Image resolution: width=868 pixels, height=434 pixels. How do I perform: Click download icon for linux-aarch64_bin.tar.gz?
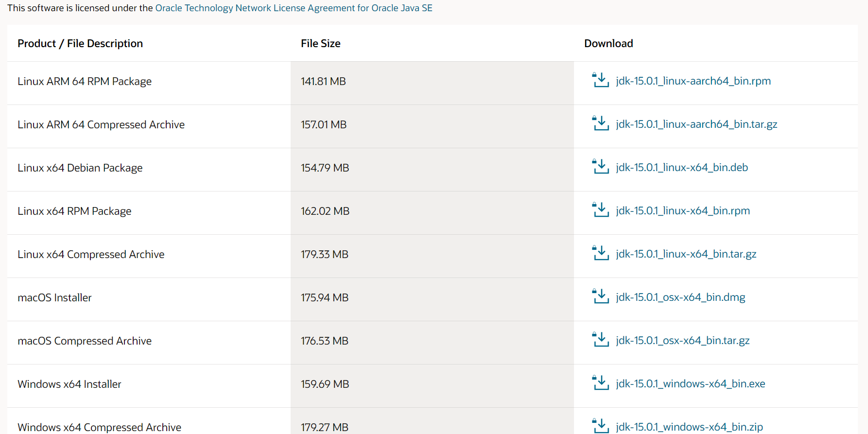[600, 123]
